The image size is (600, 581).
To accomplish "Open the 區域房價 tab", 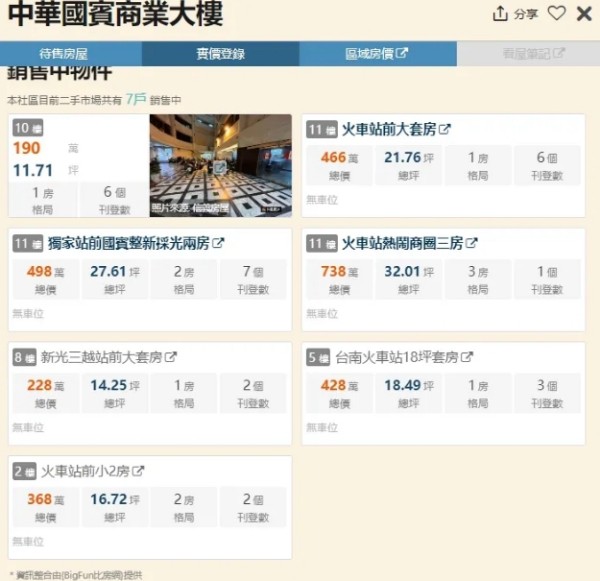I will (378, 54).
